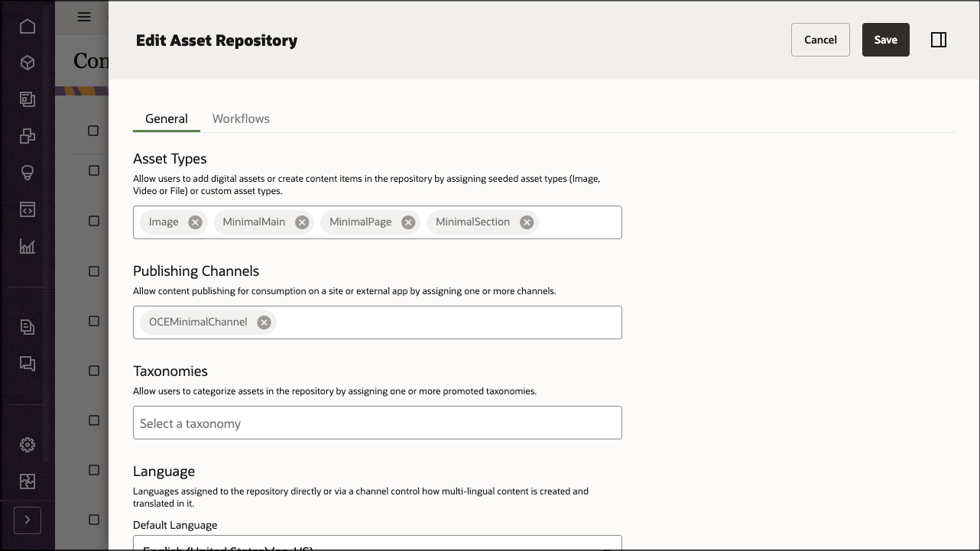Save the Asset Repository changes
The width and height of the screenshot is (980, 551).
(x=885, y=39)
